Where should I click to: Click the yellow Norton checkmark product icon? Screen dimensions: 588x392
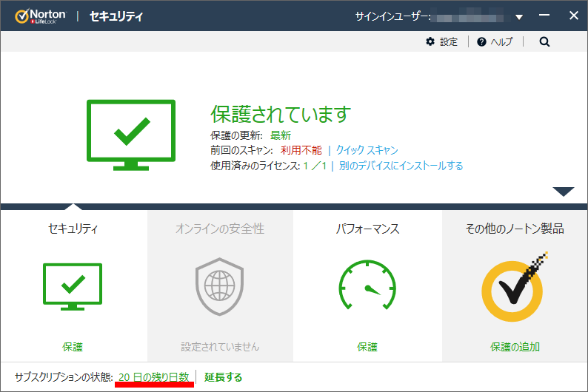(x=514, y=287)
